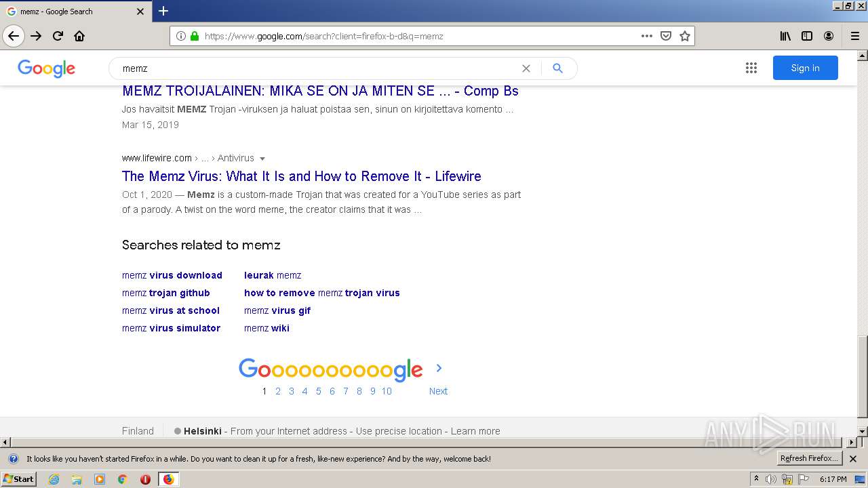Search related: memz virus gif
868x488 pixels.
(x=277, y=310)
